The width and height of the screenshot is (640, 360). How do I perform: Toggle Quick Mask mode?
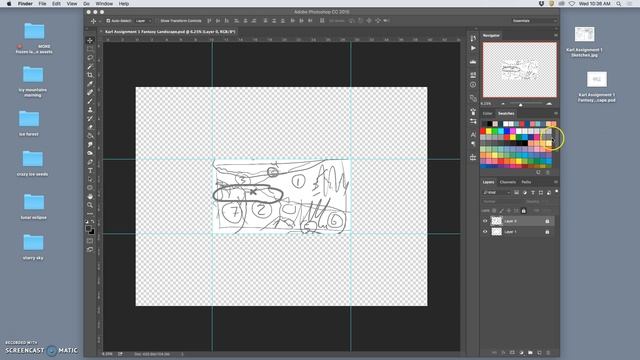(90, 241)
